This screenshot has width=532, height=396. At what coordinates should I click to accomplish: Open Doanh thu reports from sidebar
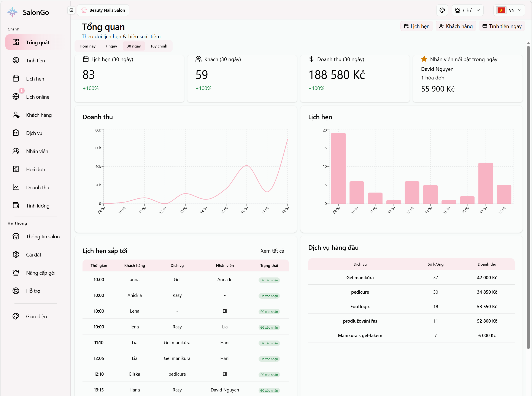coord(37,187)
